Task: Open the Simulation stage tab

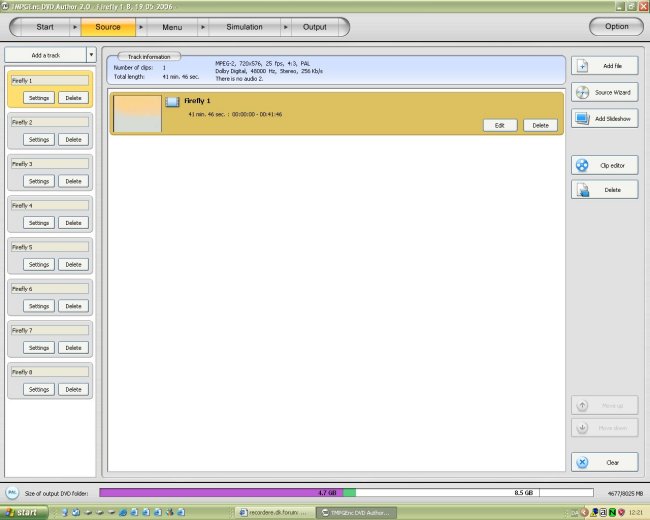Action: [244, 27]
